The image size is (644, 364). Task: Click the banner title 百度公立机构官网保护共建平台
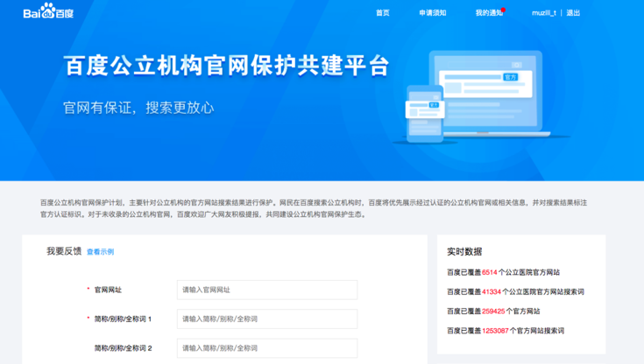226,66
